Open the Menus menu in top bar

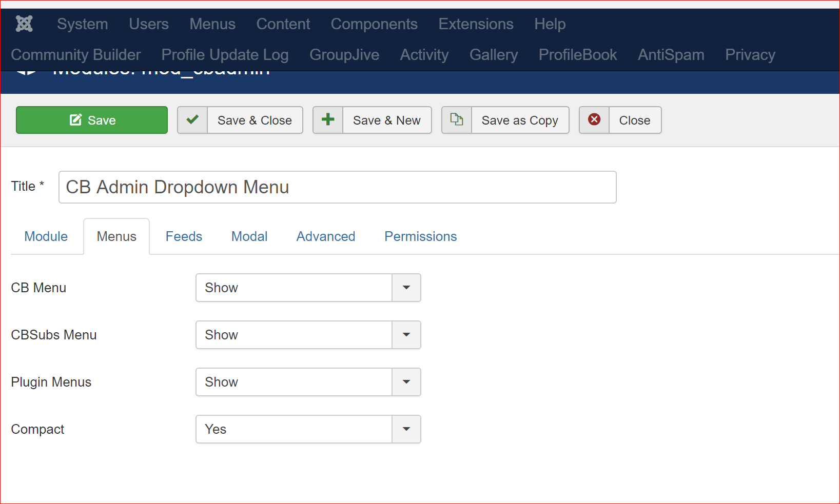(x=212, y=24)
